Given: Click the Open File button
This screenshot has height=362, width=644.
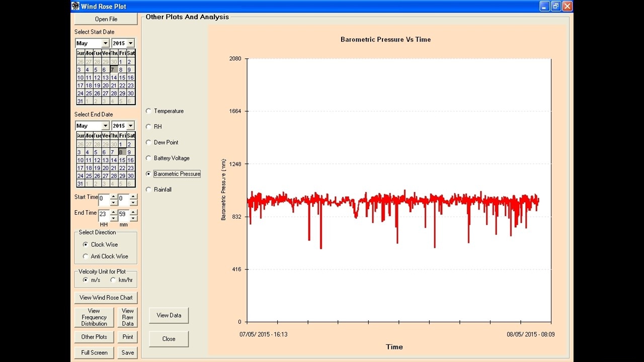Looking at the screenshot, I should point(106,19).
